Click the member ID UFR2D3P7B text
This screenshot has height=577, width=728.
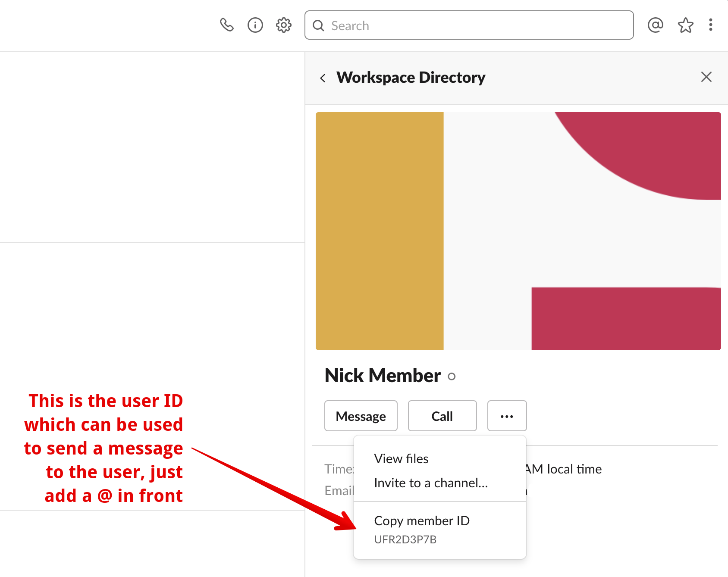405,539
